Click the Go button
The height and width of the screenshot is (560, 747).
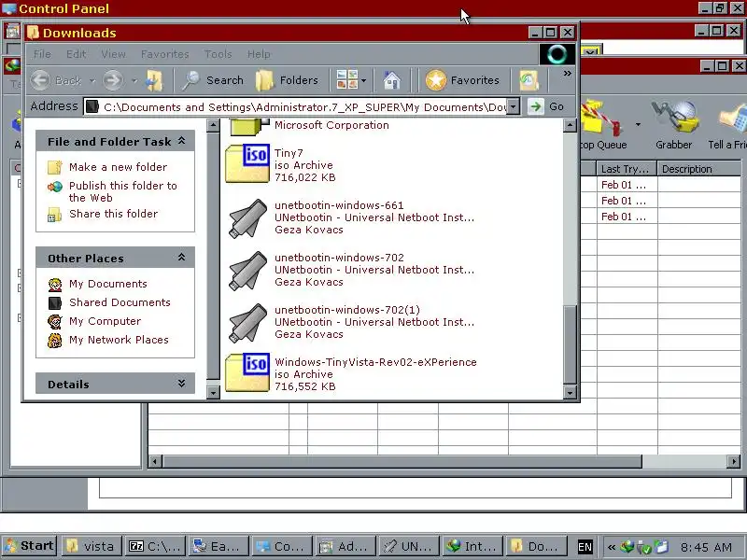(x=548, y=106)
